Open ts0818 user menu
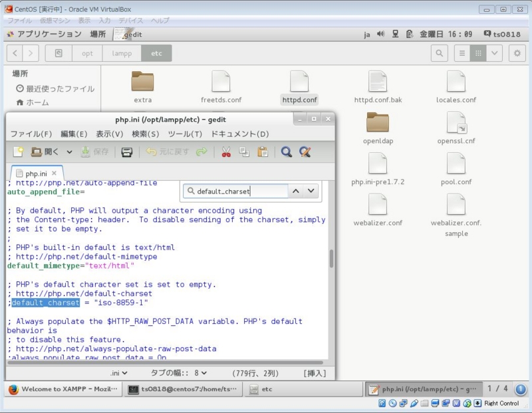 coord(502,34)
